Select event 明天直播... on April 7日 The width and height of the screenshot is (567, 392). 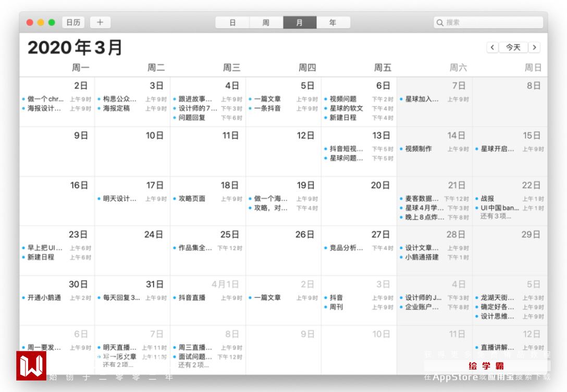132,348
